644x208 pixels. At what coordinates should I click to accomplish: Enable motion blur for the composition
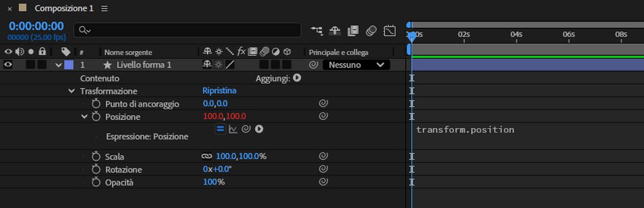pos(371,31)
